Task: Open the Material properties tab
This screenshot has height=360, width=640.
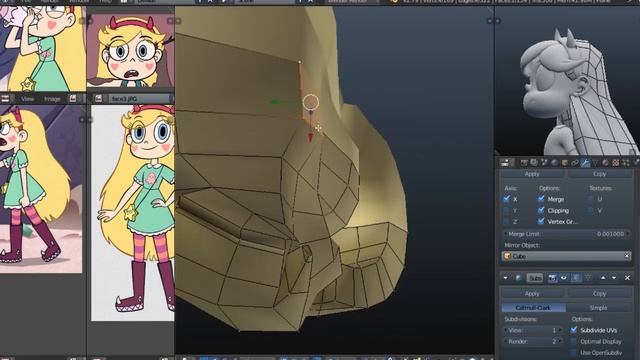Action: [x=605, y=163]
